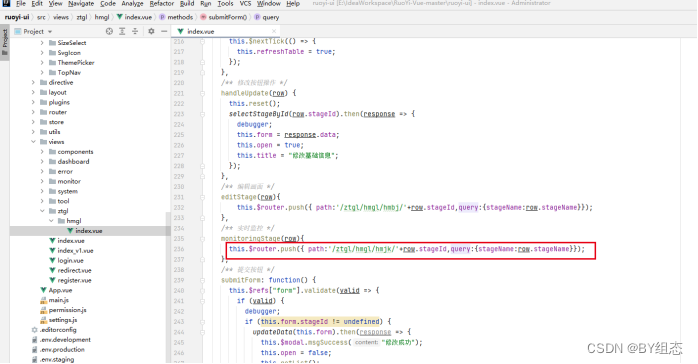The width and height of the screenshot is (698, 364).
Task: Select the system folder
Action: (63, 191)
